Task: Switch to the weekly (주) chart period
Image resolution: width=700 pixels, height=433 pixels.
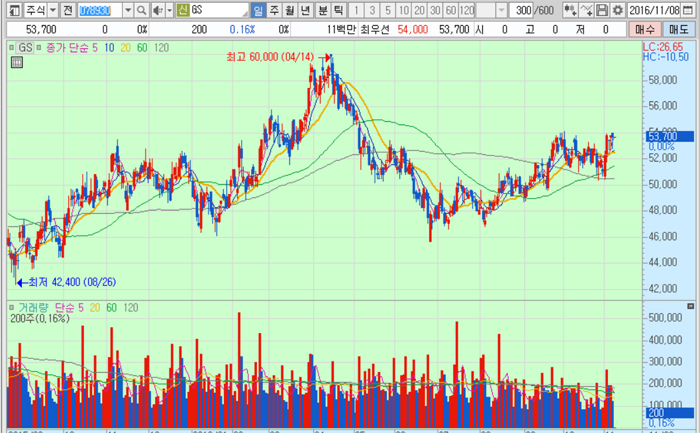Action: point(274,10)
